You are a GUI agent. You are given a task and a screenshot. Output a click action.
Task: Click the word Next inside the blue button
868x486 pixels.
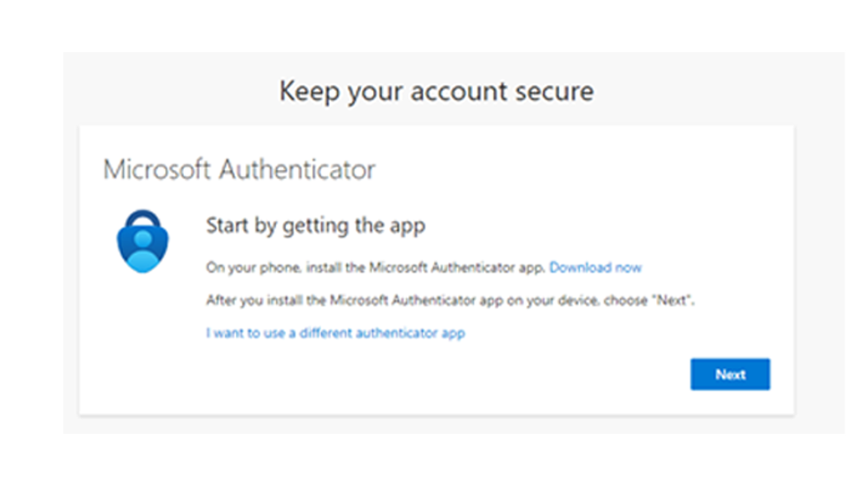point(730,375)
